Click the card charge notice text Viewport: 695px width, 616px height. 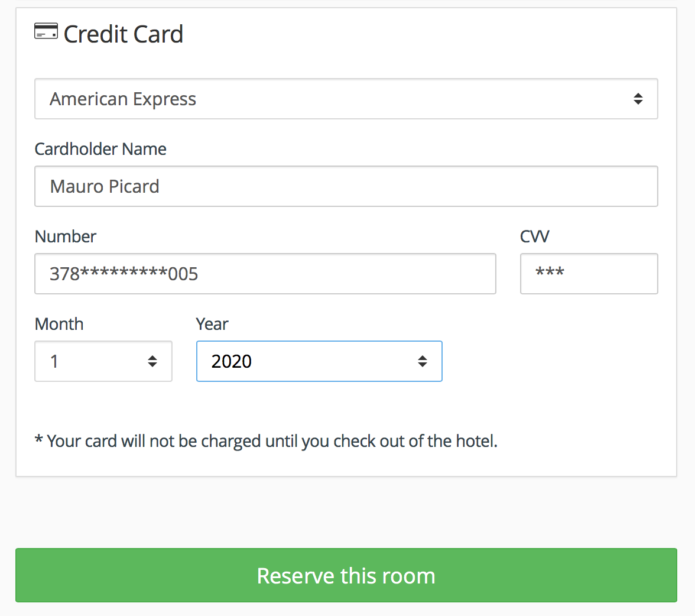[267, 441]
